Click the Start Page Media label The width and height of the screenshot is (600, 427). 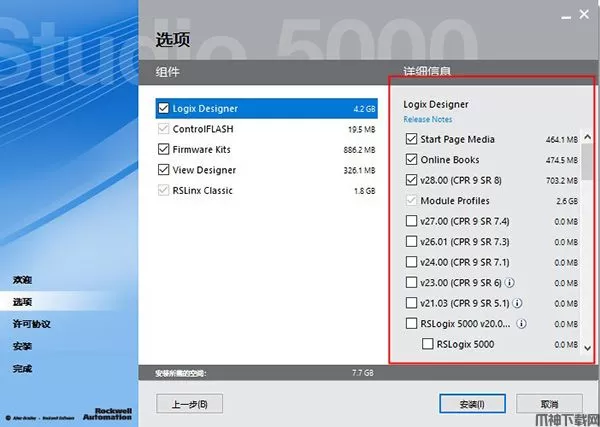458,139
